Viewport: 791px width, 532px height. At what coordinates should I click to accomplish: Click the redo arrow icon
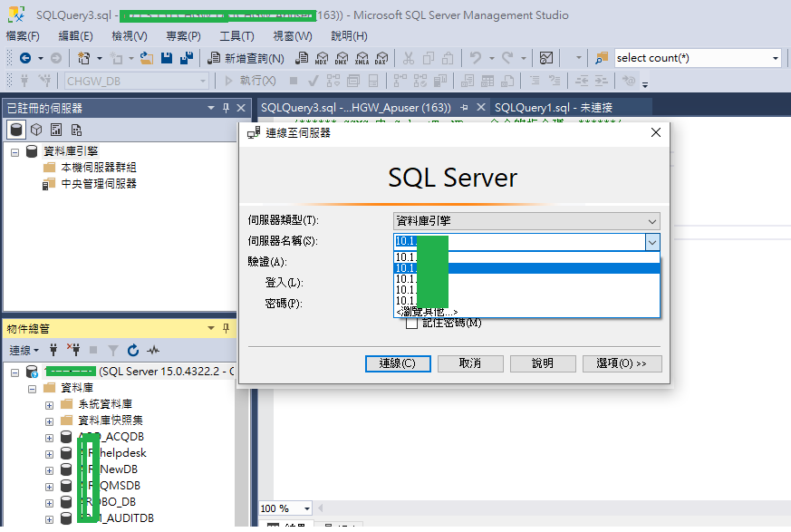pos(507,58)
